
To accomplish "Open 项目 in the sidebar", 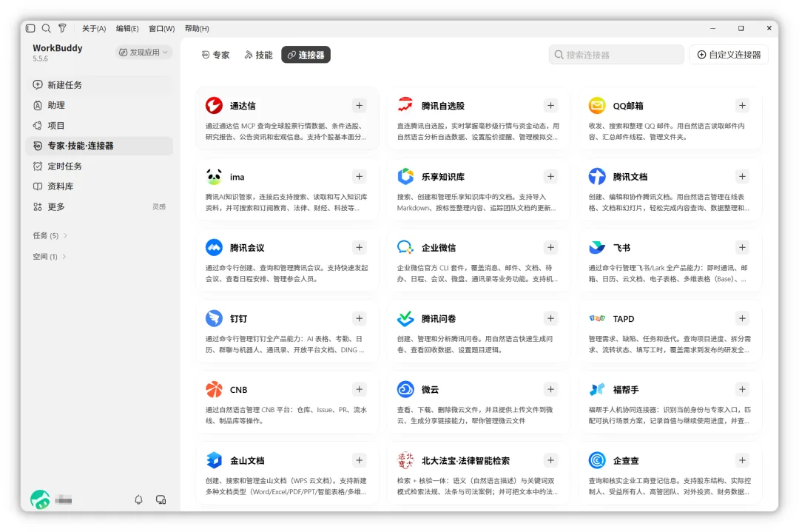I will [99, 125].
